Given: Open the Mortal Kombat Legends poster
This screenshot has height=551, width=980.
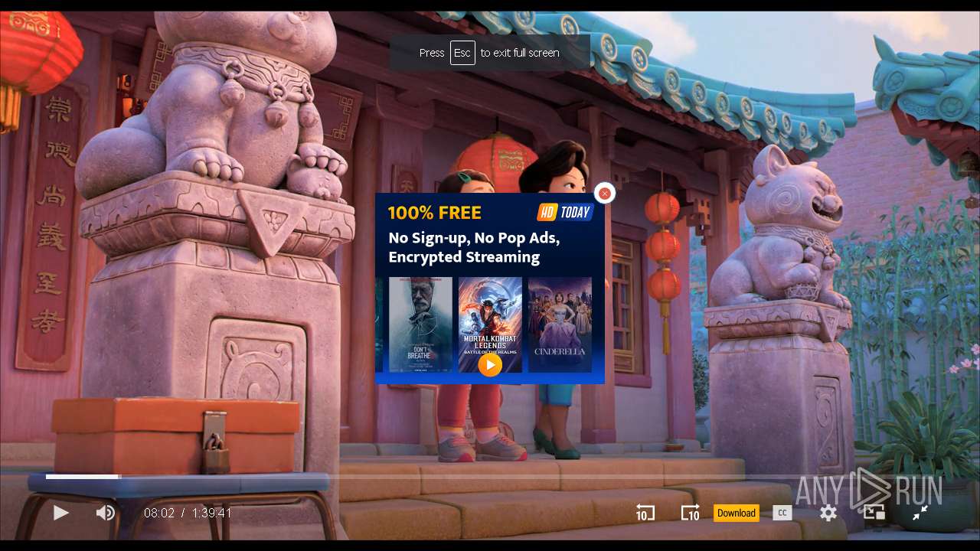Looking at the screenshot, I should point(490,324).
